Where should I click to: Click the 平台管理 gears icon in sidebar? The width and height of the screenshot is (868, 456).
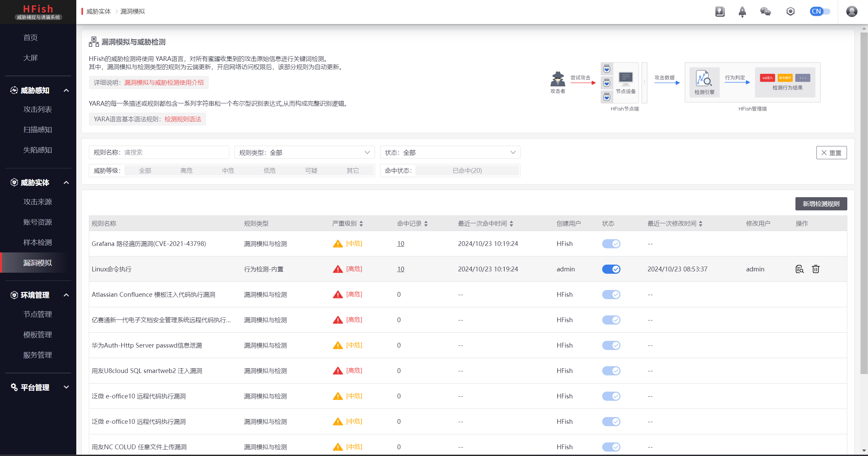pos(14,387)
